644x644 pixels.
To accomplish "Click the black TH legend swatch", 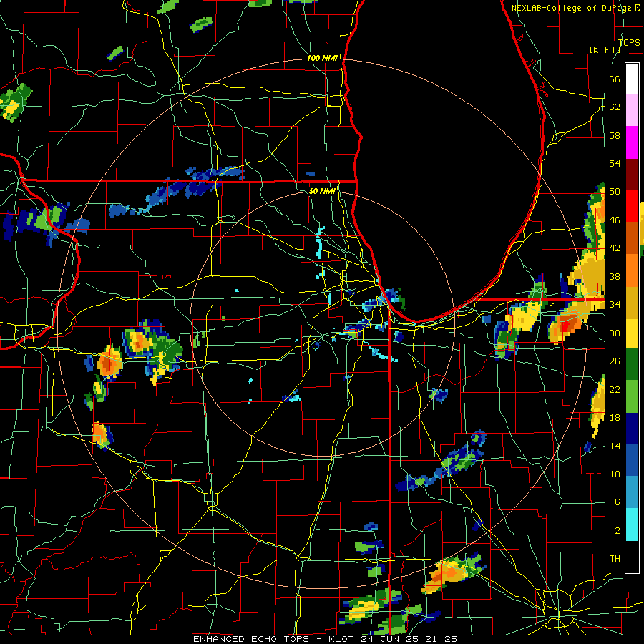I will (632, 557).
